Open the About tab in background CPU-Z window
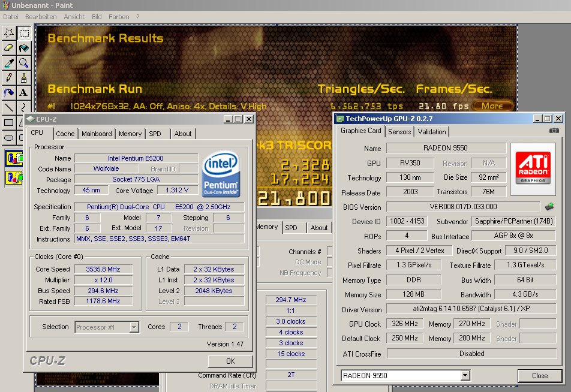The image size is (571, 392). click(x=319, y=228)
